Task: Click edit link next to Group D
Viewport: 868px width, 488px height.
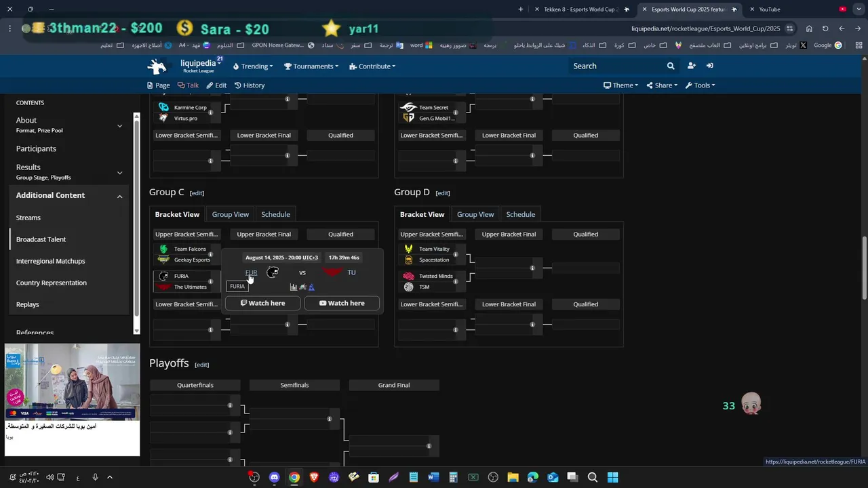Action: pos(442,193)
